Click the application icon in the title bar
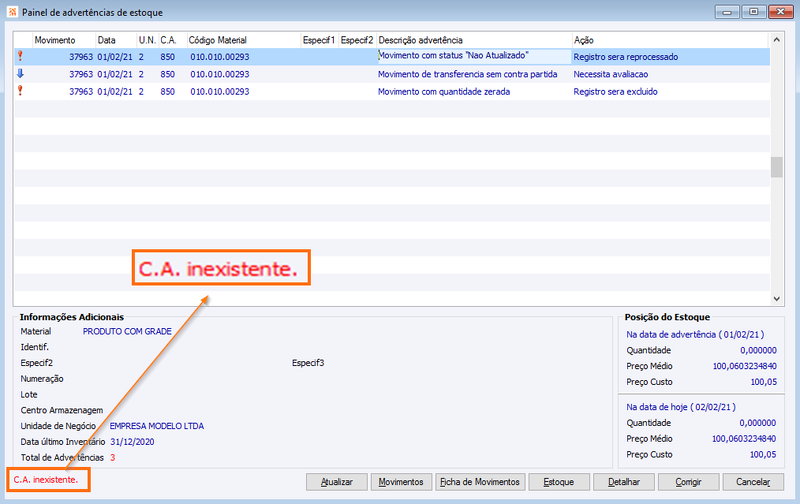The height and width of the screenshot is (504, 800). point(13,12)
